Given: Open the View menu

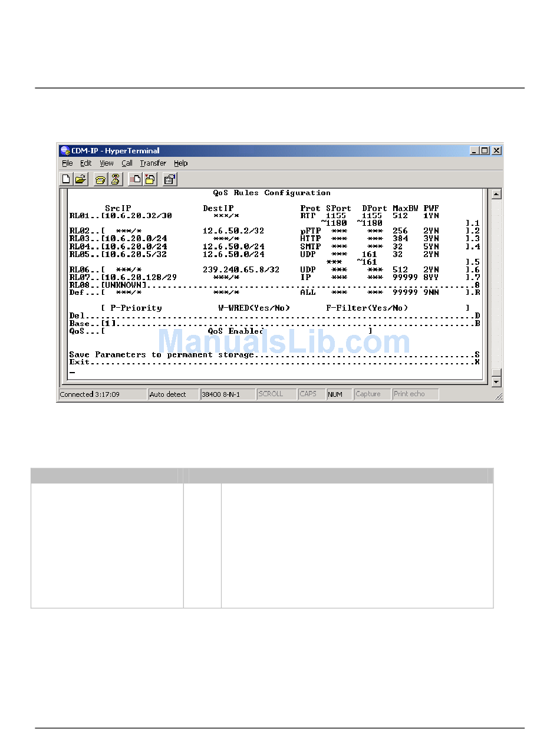Looking at the screenshot, I should (107, 163).
